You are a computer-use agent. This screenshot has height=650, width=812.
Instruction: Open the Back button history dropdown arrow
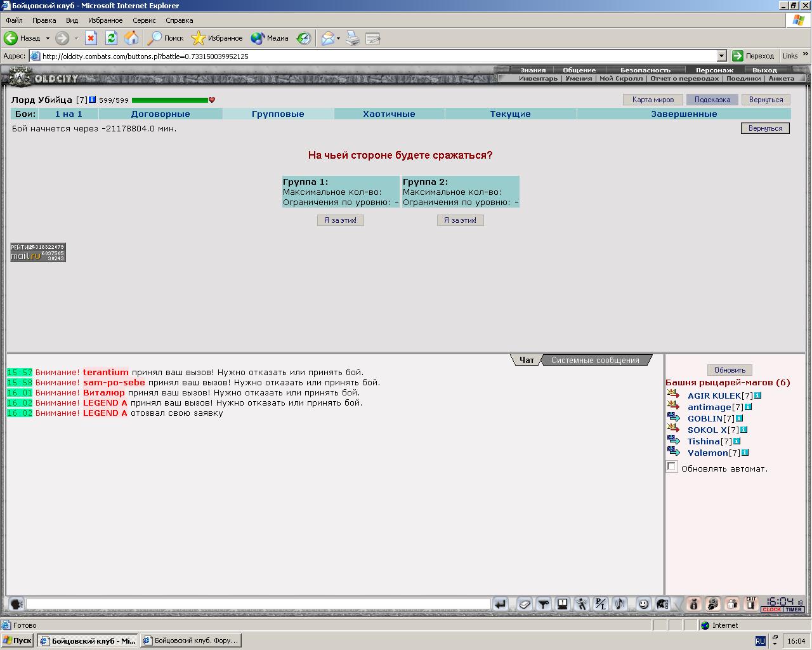click(48, 38)
